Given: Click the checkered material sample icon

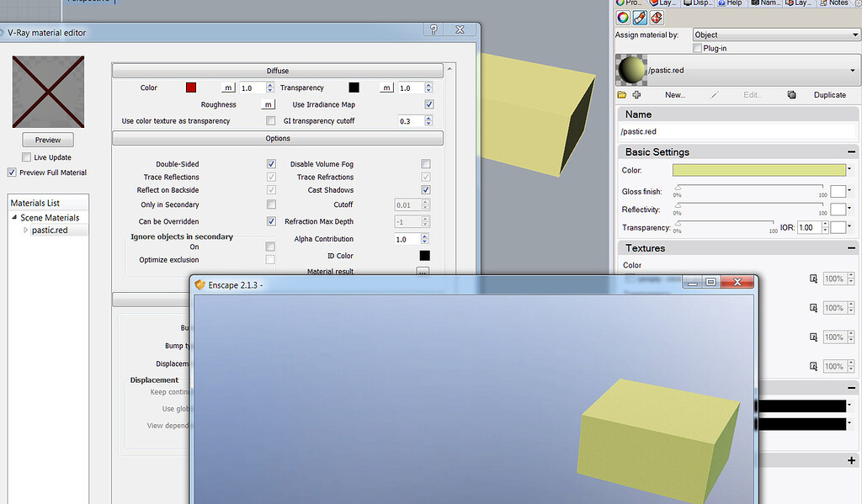Looking at the screenshot, I should click(656, 18).
